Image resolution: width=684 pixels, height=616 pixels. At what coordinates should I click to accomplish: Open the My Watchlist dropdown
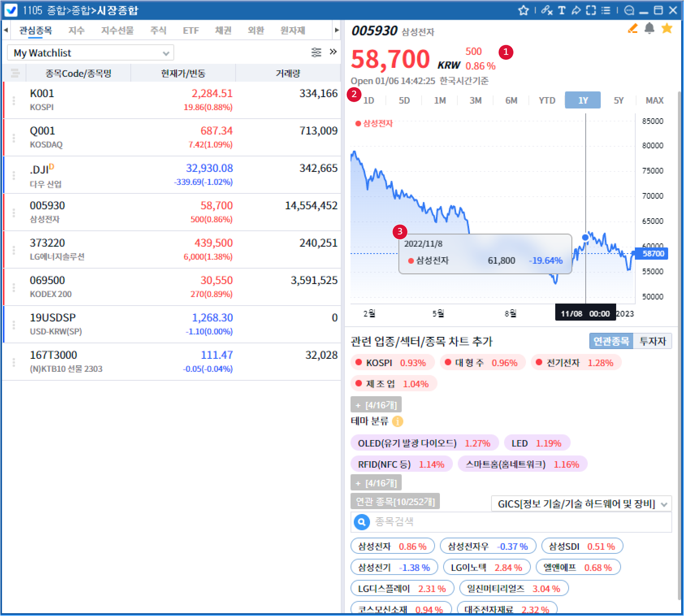click(x=91, y=53)
